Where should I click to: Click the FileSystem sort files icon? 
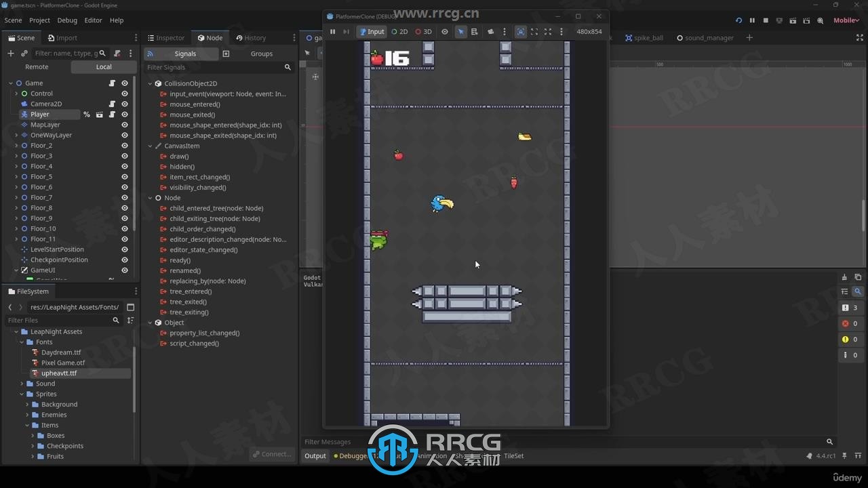click(131, 321)
